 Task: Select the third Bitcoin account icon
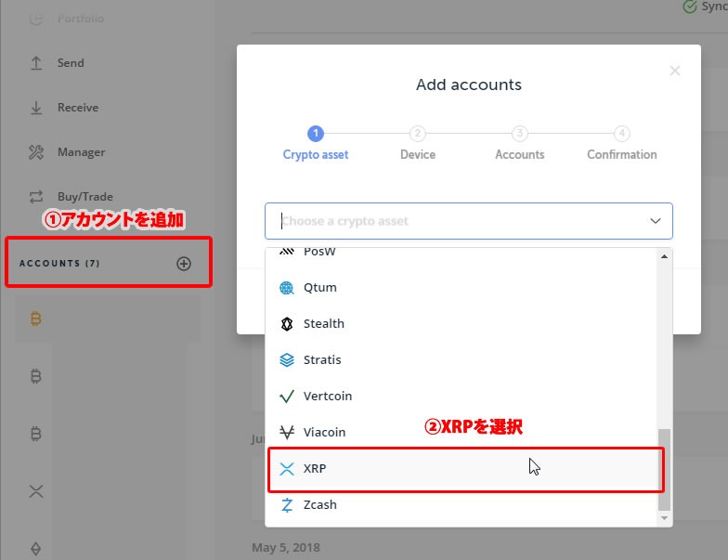[35, 434]
